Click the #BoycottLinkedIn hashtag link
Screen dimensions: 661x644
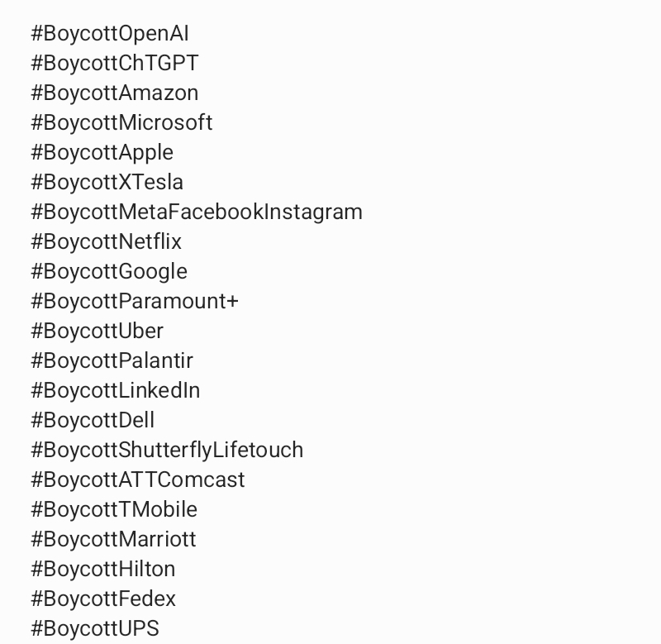[x=116, y=391]
